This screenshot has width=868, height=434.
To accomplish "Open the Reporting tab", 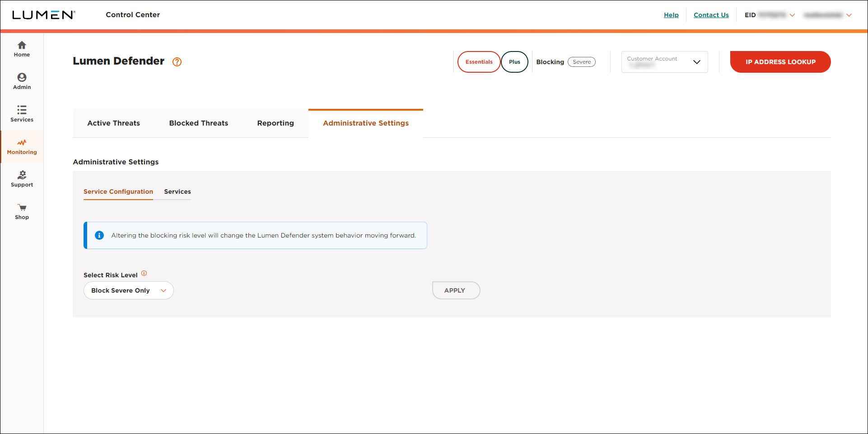I will click(x=275, y=123).
